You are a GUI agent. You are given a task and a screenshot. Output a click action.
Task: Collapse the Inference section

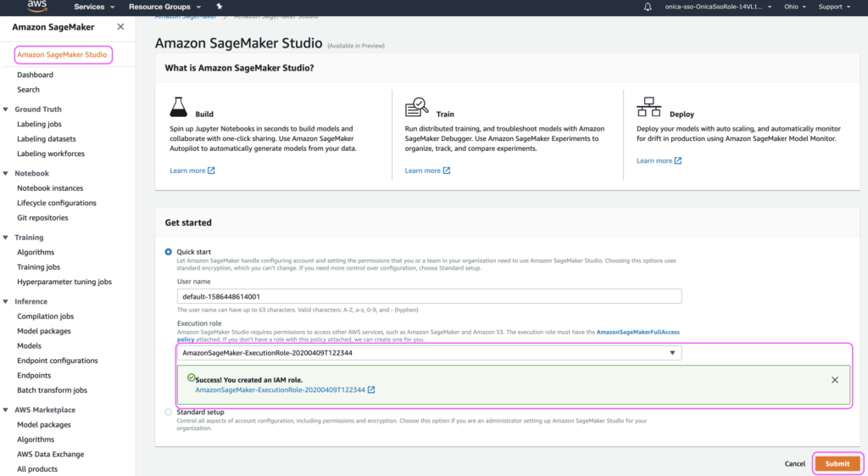pos(6,301)
